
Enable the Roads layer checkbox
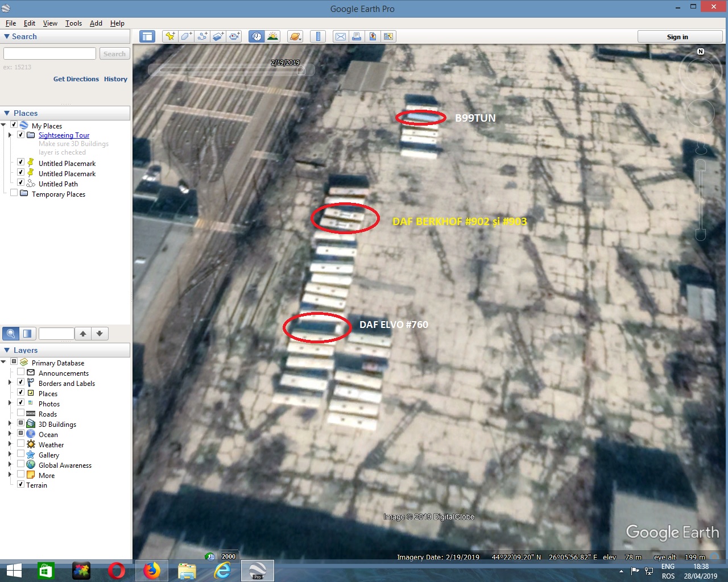(x=20, y=413)
